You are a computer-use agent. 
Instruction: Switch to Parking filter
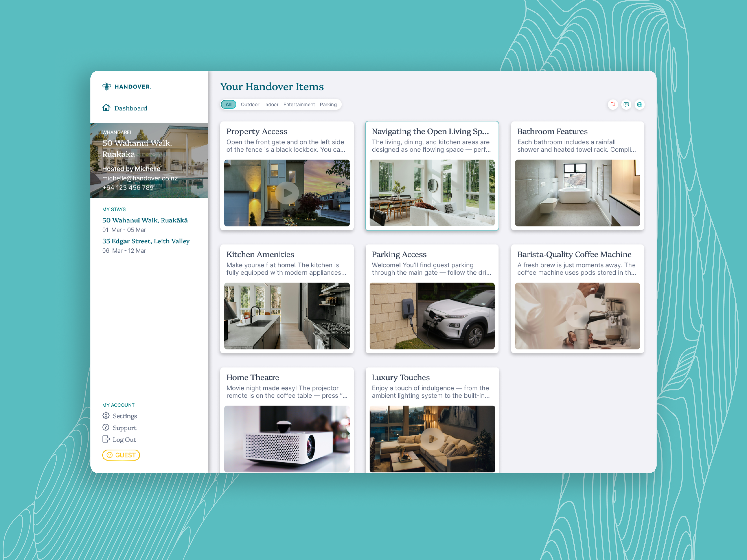tap(328, 105)
